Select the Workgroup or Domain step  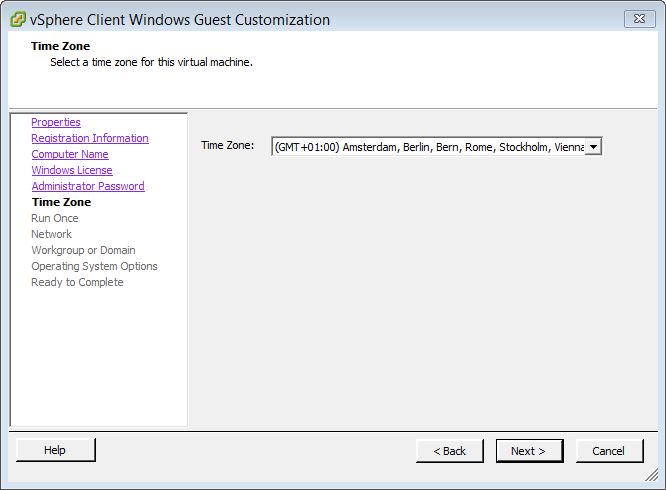point(83,250)
